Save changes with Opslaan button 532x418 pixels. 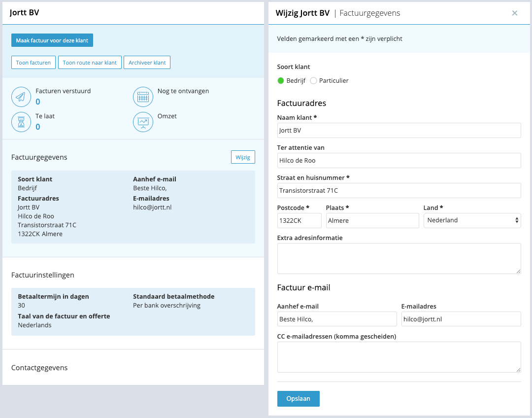[298, 399]
